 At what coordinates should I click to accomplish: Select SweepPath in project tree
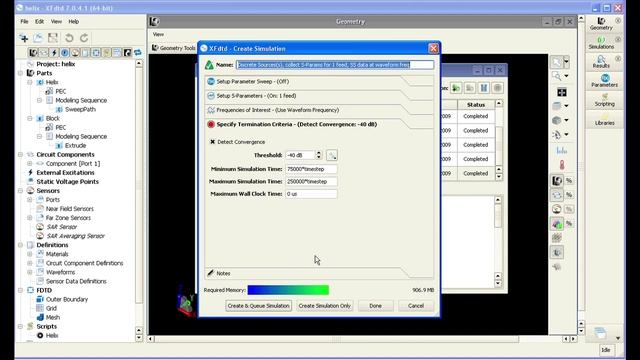coord(80,109)
